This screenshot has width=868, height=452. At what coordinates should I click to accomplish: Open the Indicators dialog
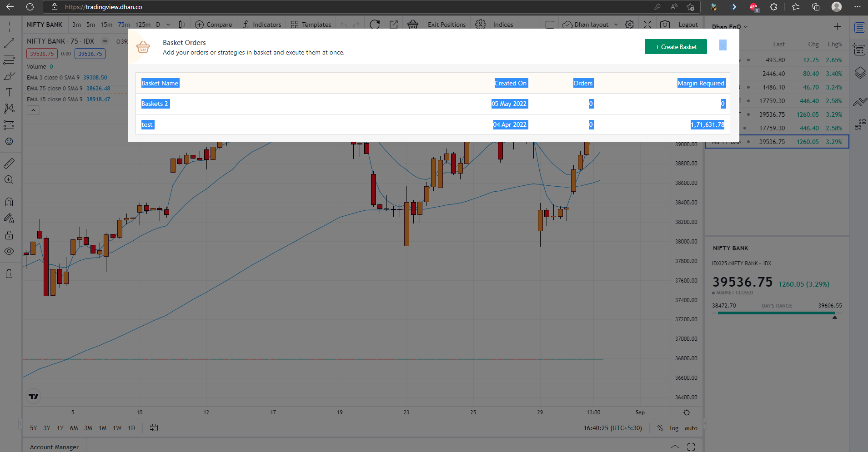pyautogui.click(x=262, y=25)
